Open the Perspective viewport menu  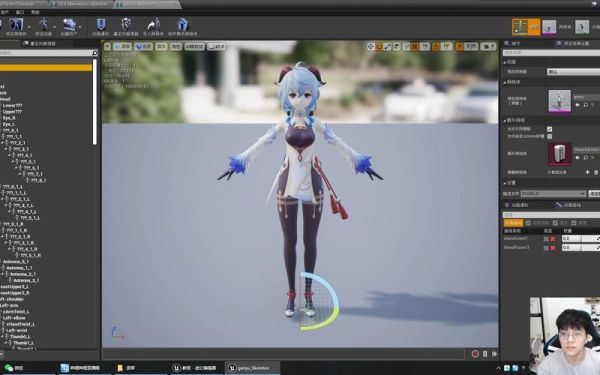coord(122,46)
